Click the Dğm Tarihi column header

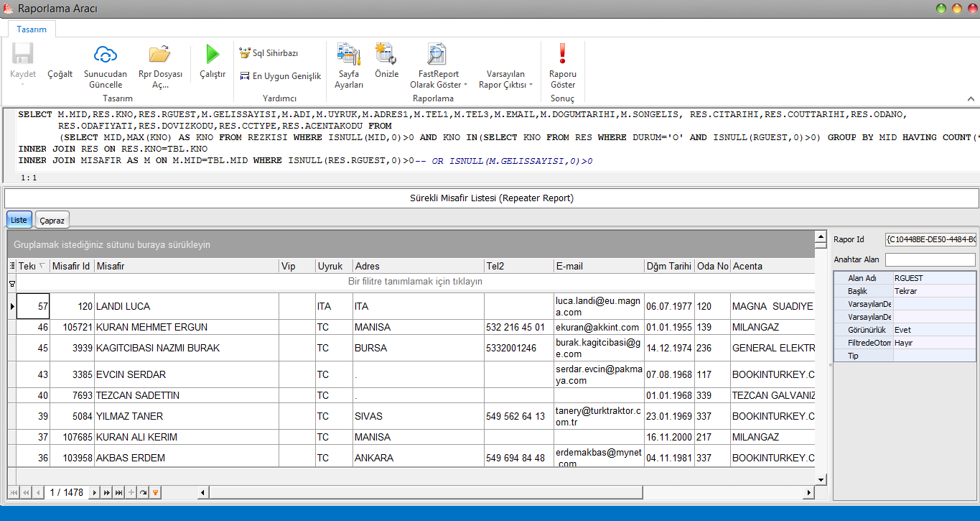[669, 266]
